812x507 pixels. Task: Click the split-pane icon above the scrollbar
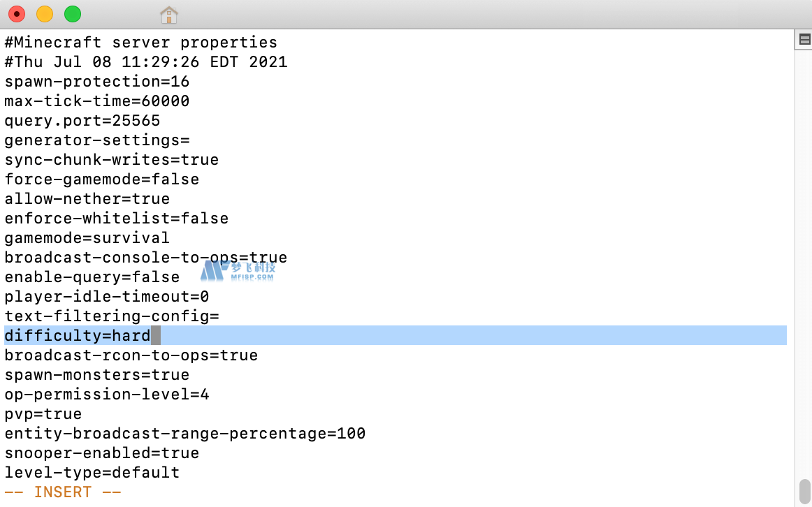804,39
